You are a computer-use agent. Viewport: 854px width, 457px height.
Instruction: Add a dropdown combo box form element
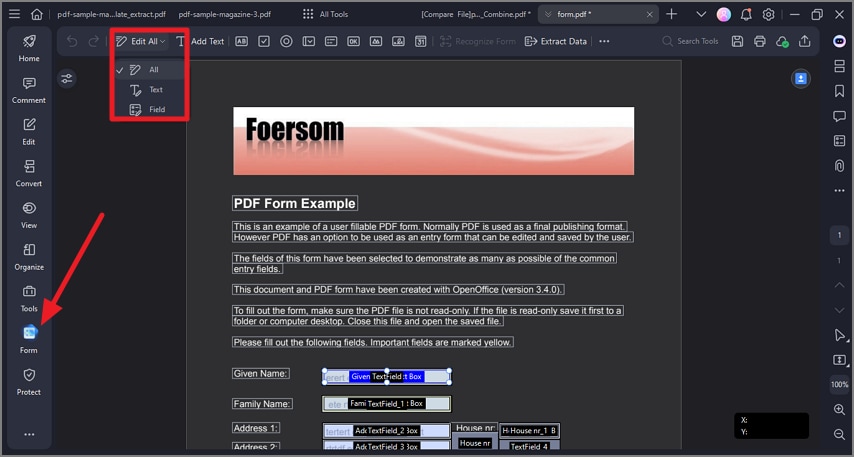point(309,41)
